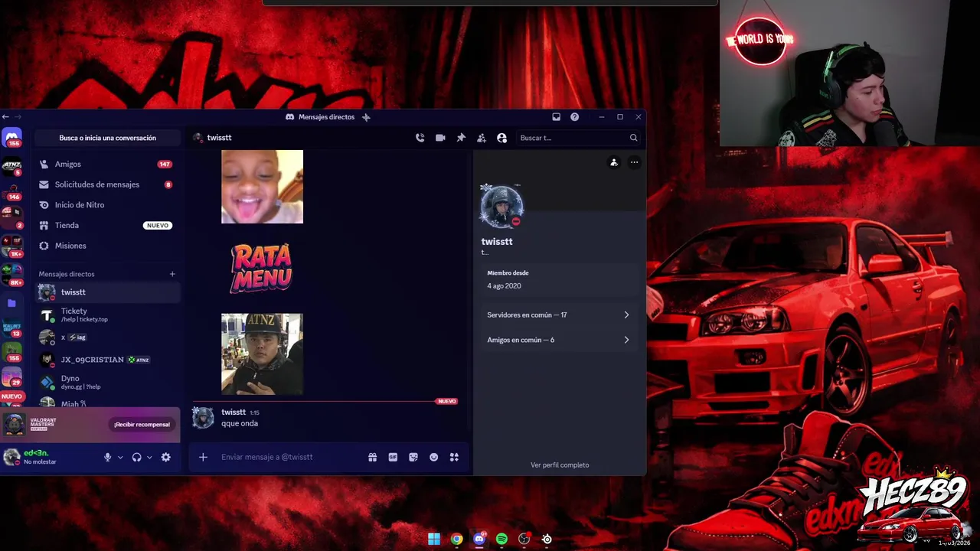This screenshot has width=980, height=551.
Task: Deafen with the headphones icon
Action: coord(136,457)
